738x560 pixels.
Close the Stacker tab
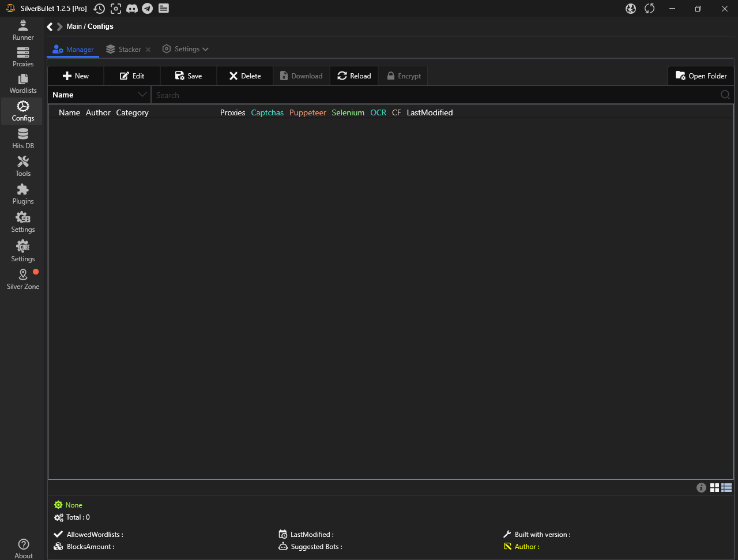tap(148, 50)
